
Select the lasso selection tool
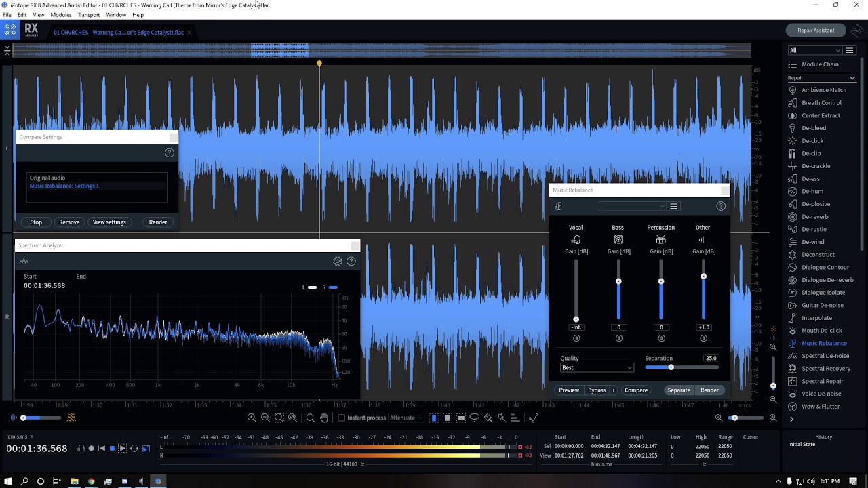(475, 418)
